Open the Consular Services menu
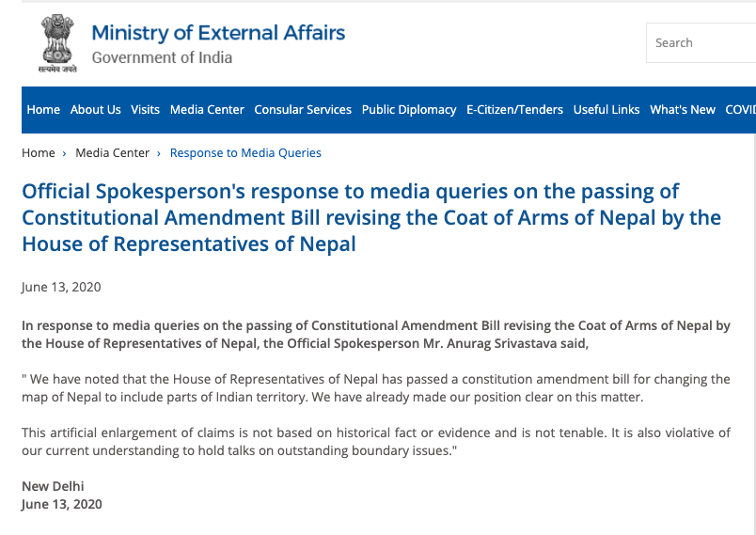The image size is (756, 535). tap(303, 110)
